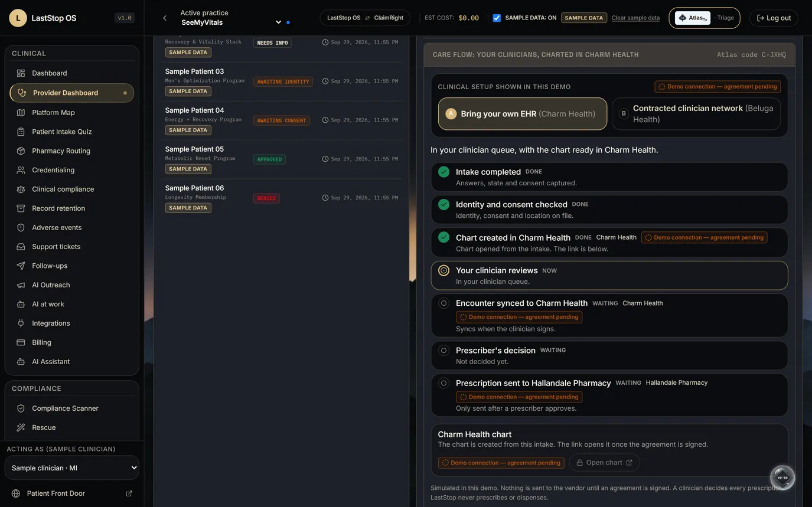Click the Clinical compliance scales icon
This screenshot has width=812, height=507.
21,189
